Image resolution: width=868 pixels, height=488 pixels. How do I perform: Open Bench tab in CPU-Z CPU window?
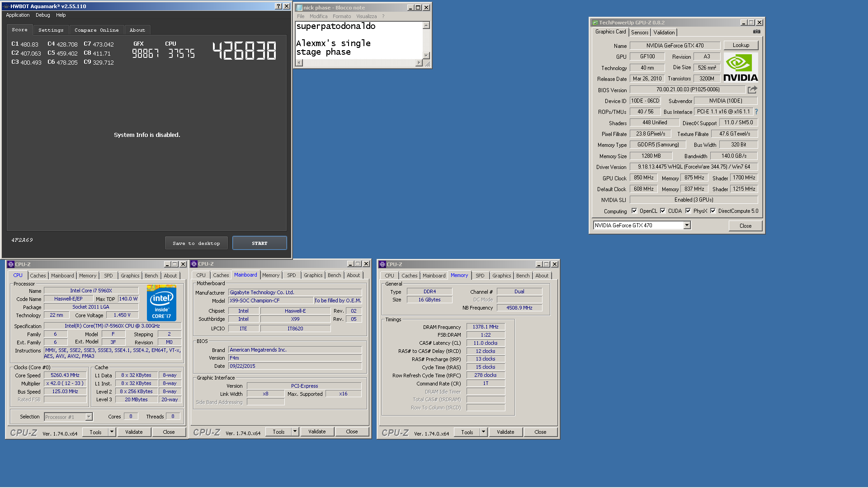point(151,276)
